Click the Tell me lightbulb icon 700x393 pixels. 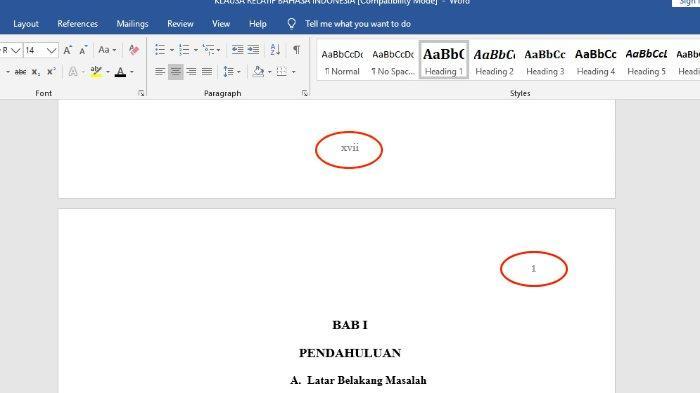(x=292, y=24)
